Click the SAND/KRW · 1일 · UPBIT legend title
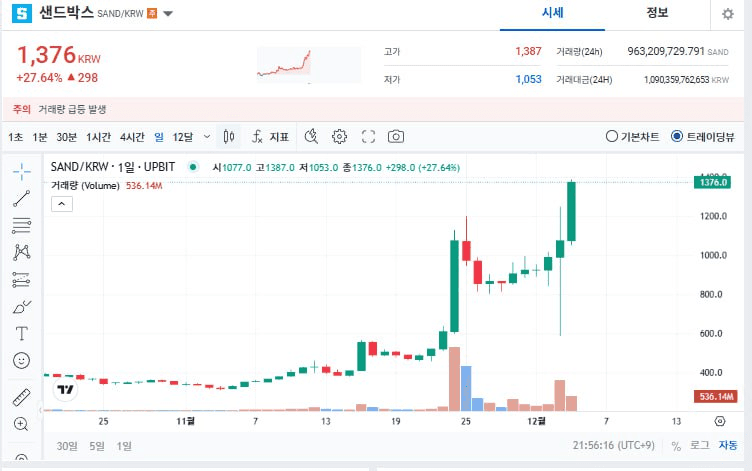Viewport: 752px width, 471px height. pyautogui.click(x=113, y=167)
